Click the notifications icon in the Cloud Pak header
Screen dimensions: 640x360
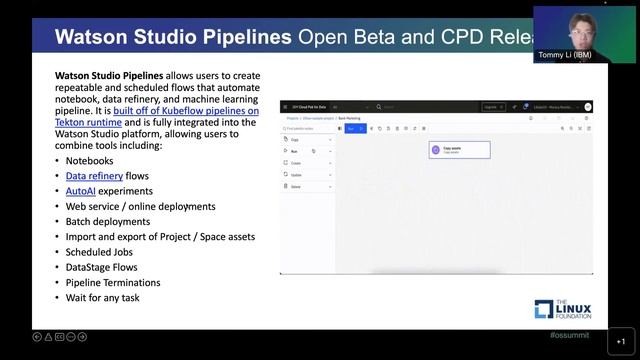click(526, 107)
